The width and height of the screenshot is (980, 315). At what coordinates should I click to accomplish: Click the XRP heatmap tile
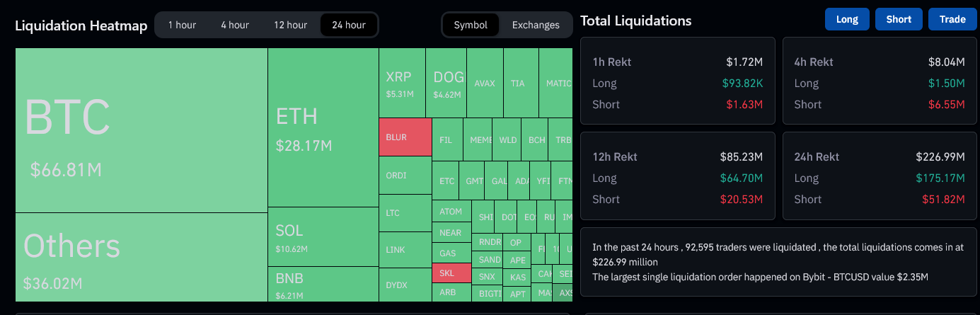pos(401,83)
